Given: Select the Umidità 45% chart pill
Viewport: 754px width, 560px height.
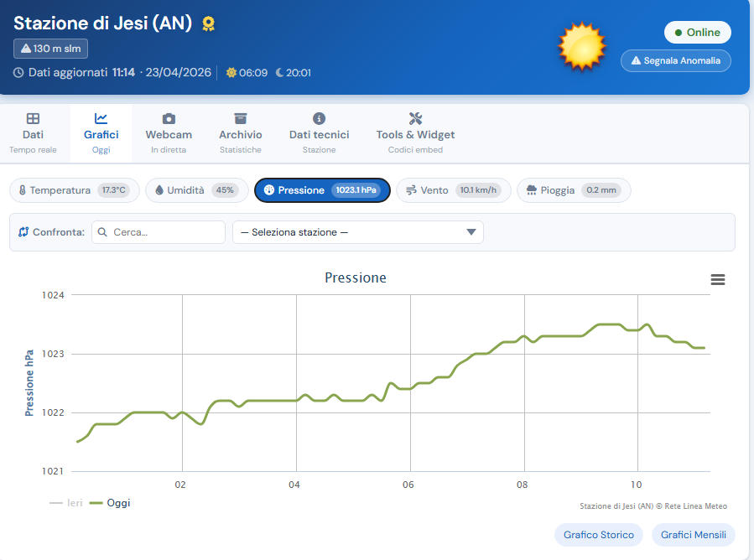Looking at the screenshot, I should [197, 190].
